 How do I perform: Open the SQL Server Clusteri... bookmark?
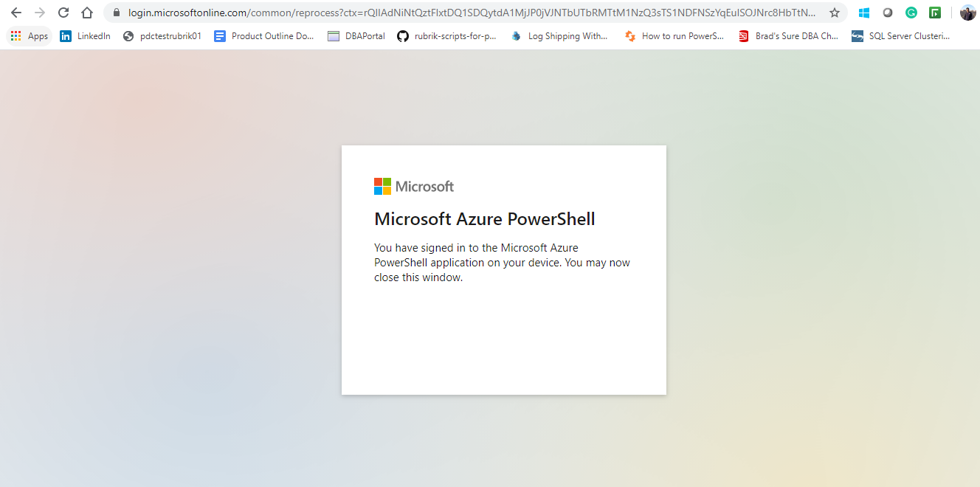pos(901,36)
